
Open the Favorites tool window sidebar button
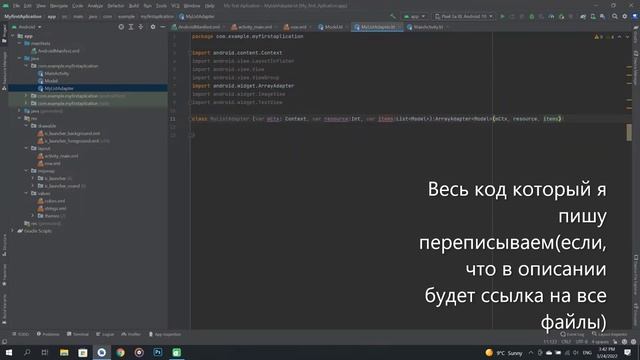click(x=4, y=275)
